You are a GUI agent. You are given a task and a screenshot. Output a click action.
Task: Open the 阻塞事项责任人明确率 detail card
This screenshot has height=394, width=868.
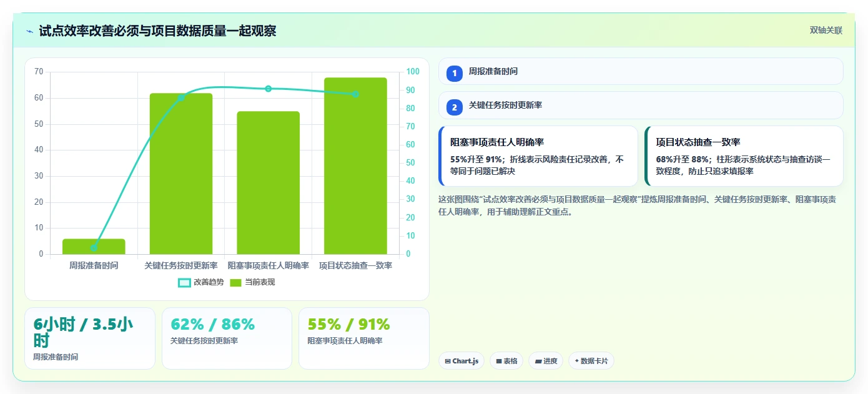(538, 156)
